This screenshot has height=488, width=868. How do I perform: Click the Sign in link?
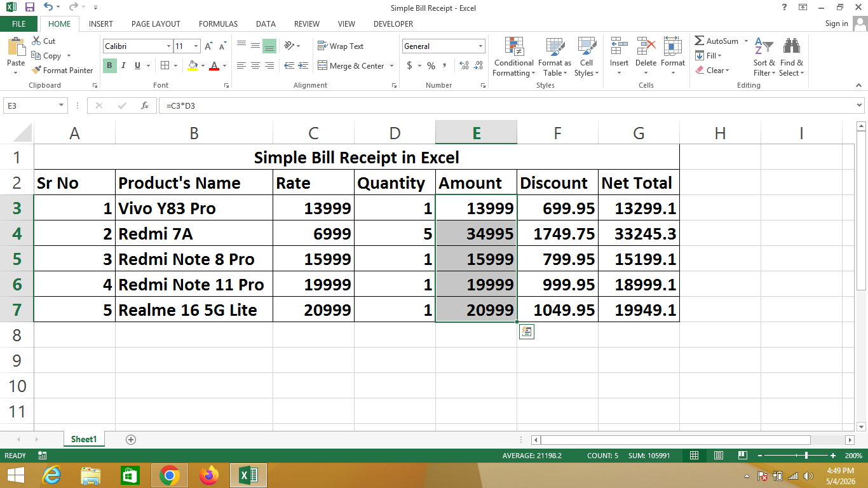click(x=836, y=24)
